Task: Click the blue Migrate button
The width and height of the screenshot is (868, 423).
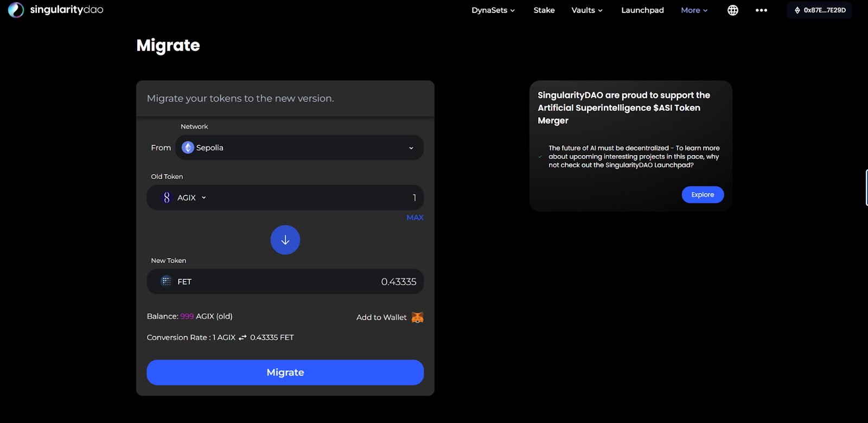Action: tap(285, 373)
